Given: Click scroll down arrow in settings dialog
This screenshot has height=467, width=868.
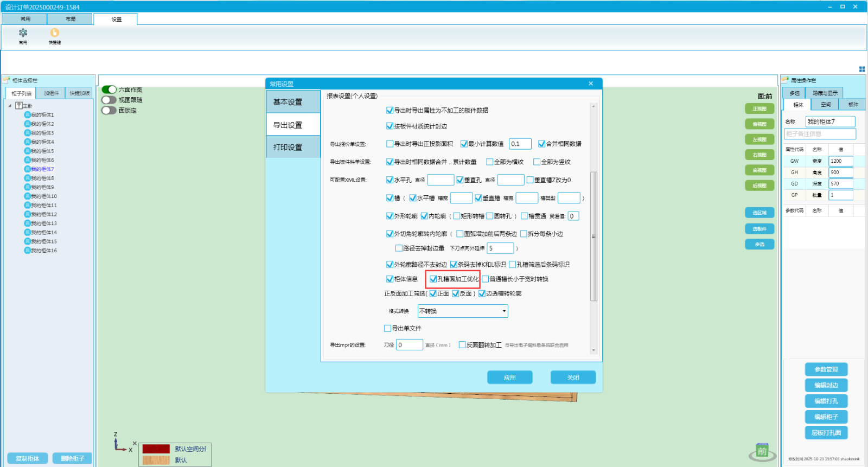Looking at the screenshot, I should (x=593, y=350).
